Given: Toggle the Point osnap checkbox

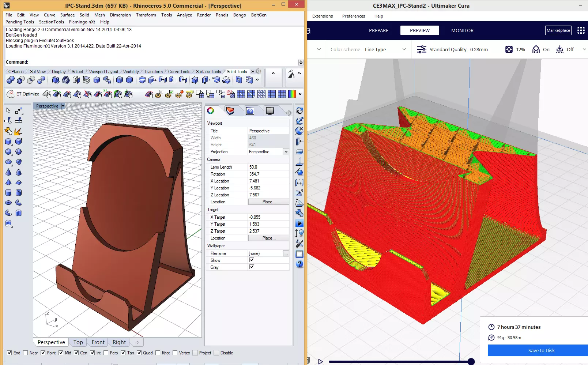Looking at the screenshot, I should coord(43,353).
